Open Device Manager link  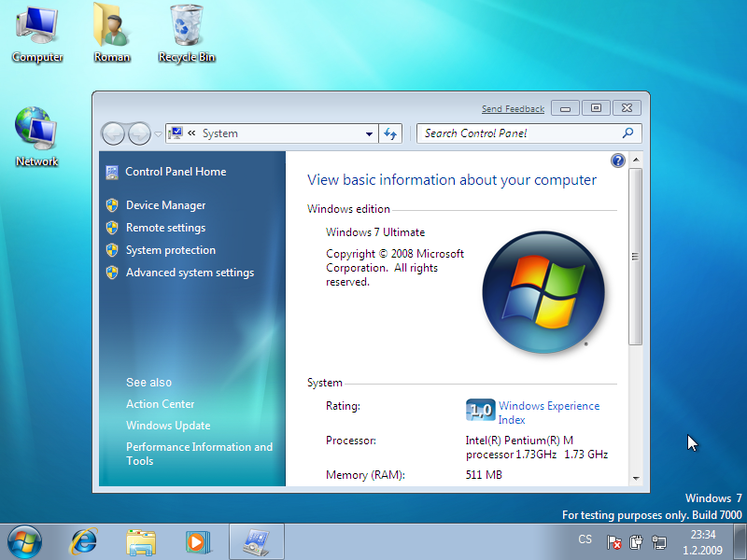click(166, 205)
